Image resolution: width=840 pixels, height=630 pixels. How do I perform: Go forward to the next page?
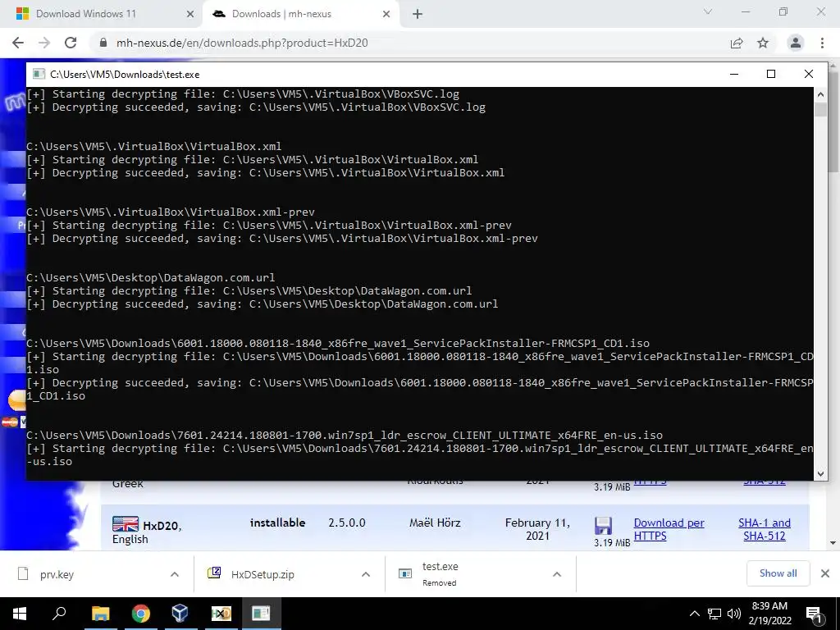point(44,43)
